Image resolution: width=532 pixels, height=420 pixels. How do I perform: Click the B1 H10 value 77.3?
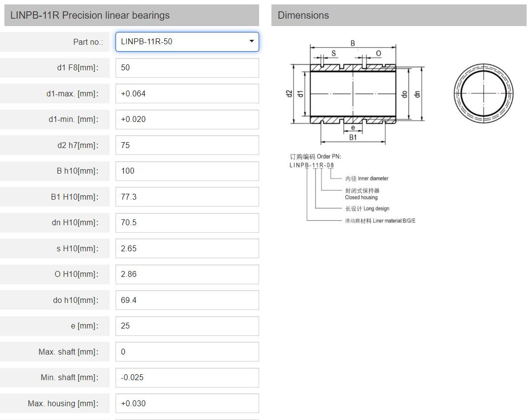(187, 197)
